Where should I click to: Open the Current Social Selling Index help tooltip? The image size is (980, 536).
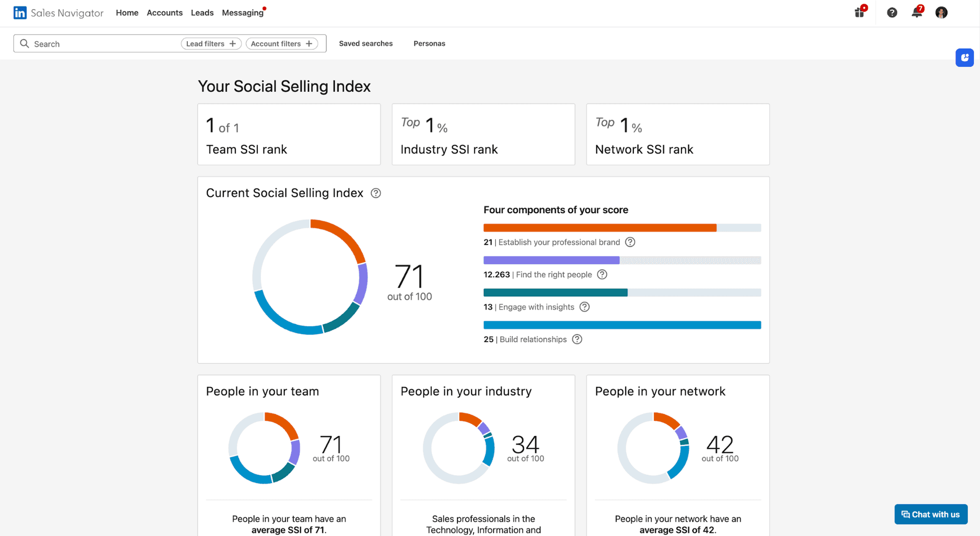pos(376,193)
